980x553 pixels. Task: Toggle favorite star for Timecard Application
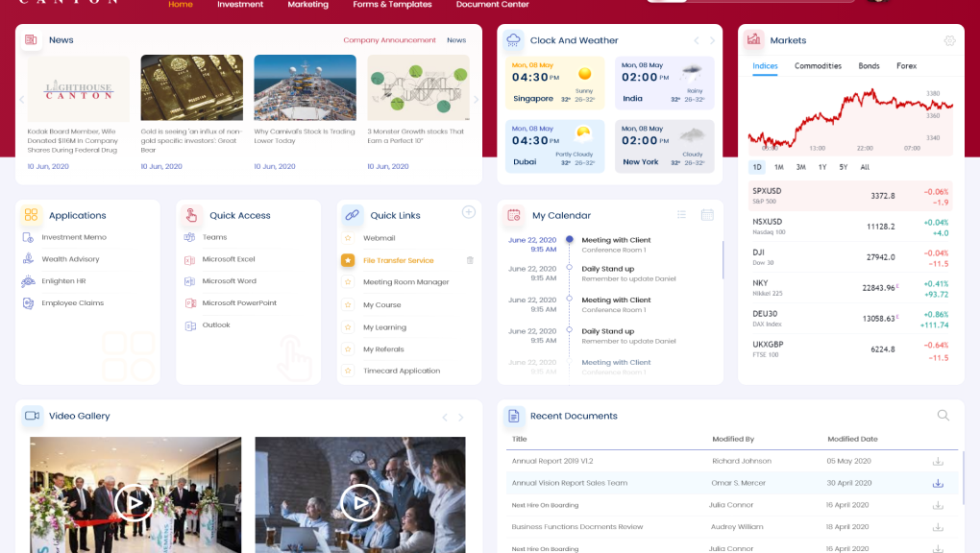pyautogui.click(x=348, y=371)
